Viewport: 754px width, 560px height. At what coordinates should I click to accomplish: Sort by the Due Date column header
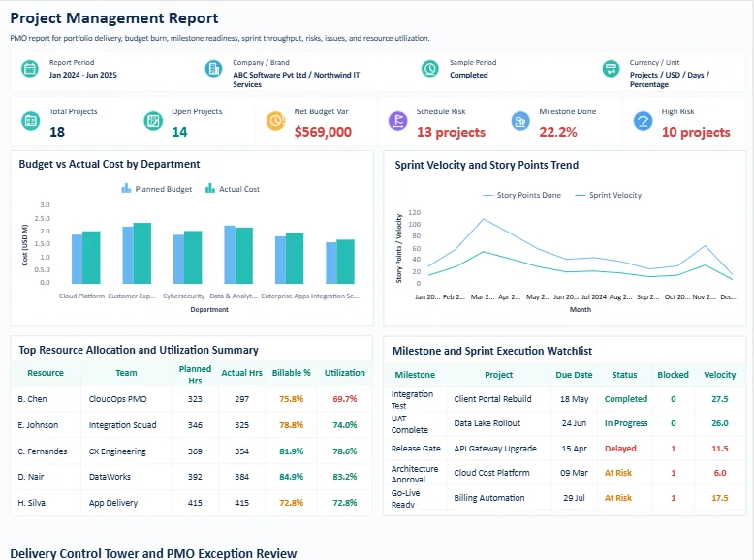[574, 375]
